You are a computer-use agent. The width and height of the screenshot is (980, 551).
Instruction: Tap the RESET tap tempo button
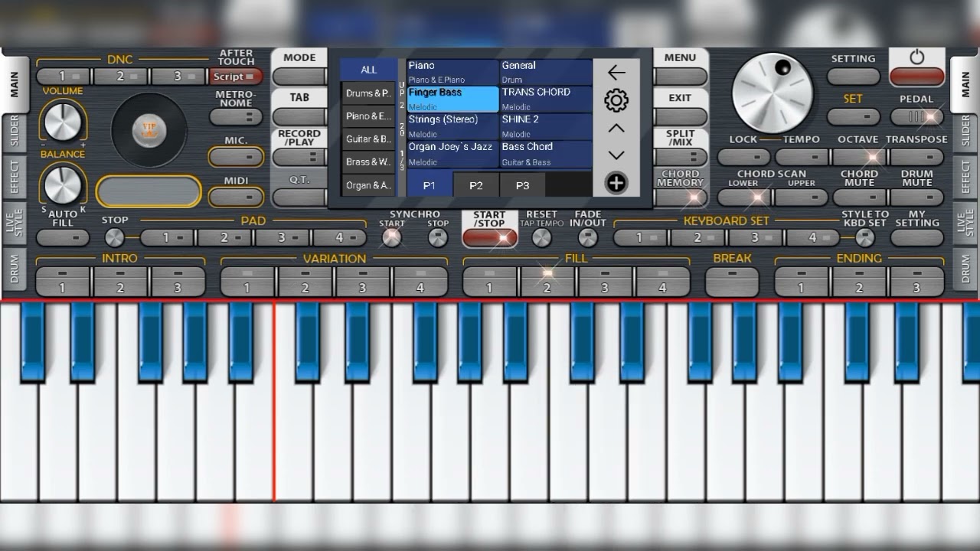point(541,238)
